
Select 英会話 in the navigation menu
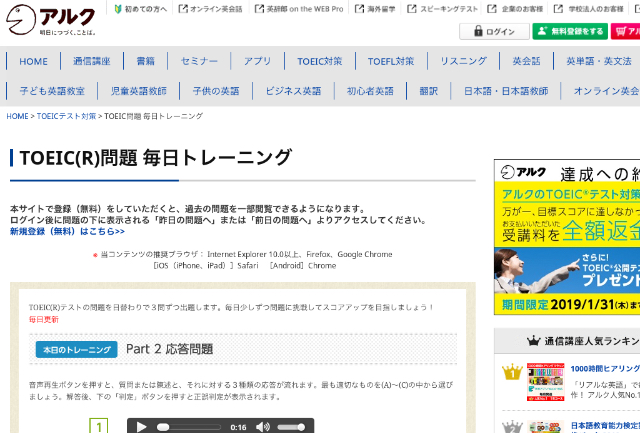pos(527,61)
